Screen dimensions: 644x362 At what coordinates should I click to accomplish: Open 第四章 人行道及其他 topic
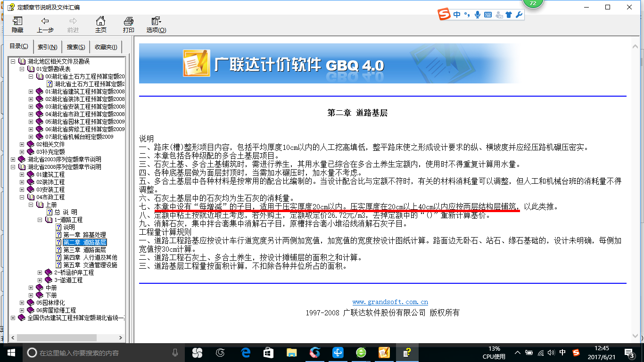click(90, 257)
